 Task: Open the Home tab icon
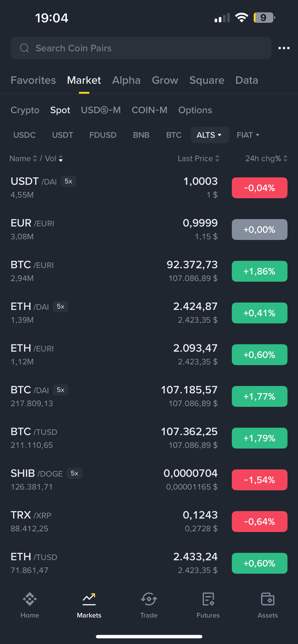pyautogui.click(x=30, y=599)
